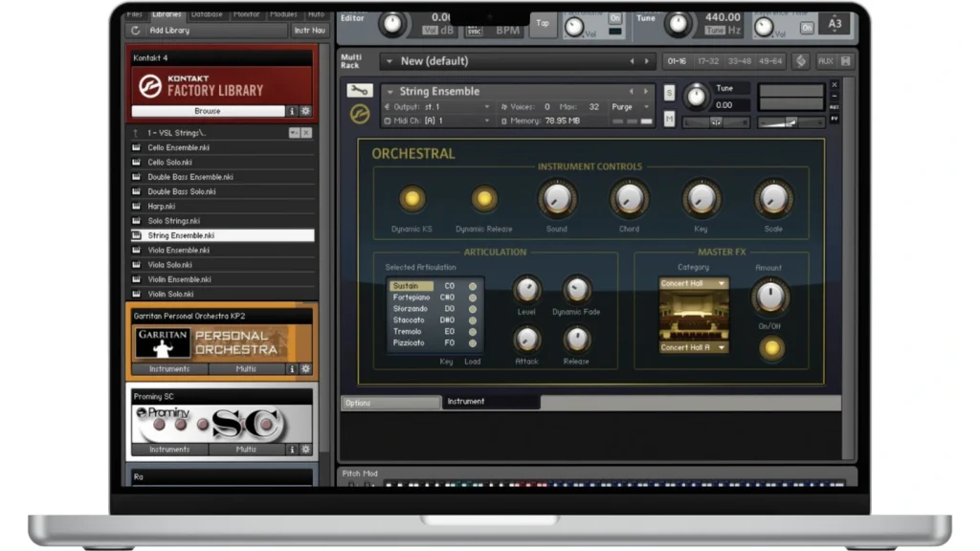Image resolution: width=980 pixels, height=551 pixels.
Task: Open the Options tab below the instrument
Action: [x=390, y=403]
